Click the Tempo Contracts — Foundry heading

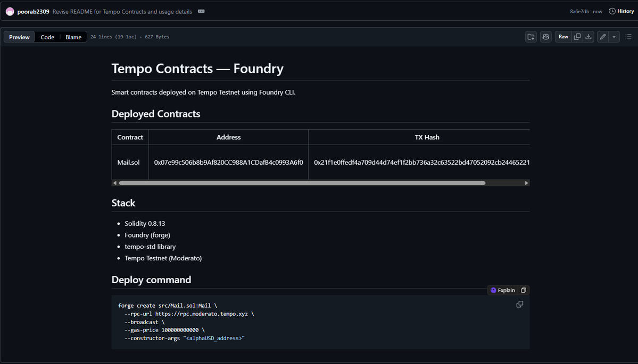(x=197, y=68)
